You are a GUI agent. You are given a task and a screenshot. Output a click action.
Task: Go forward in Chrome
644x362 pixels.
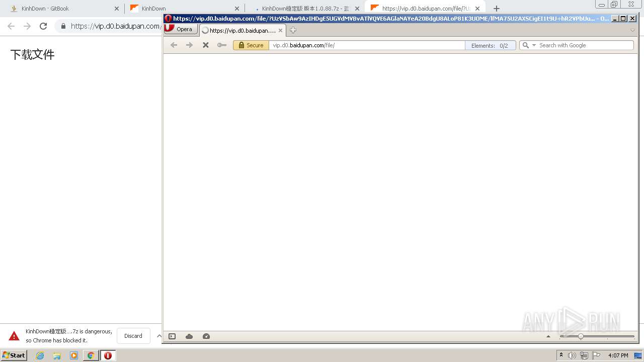pos(27,26)
